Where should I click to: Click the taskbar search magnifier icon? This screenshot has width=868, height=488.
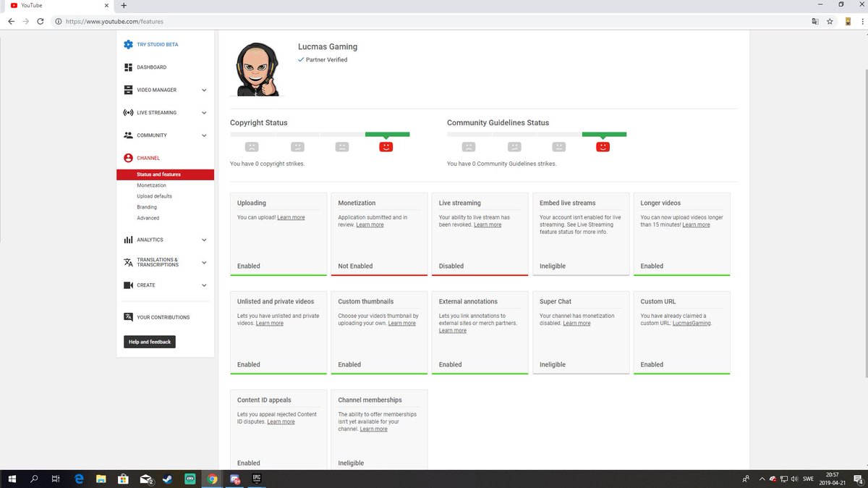coord(34,479)
